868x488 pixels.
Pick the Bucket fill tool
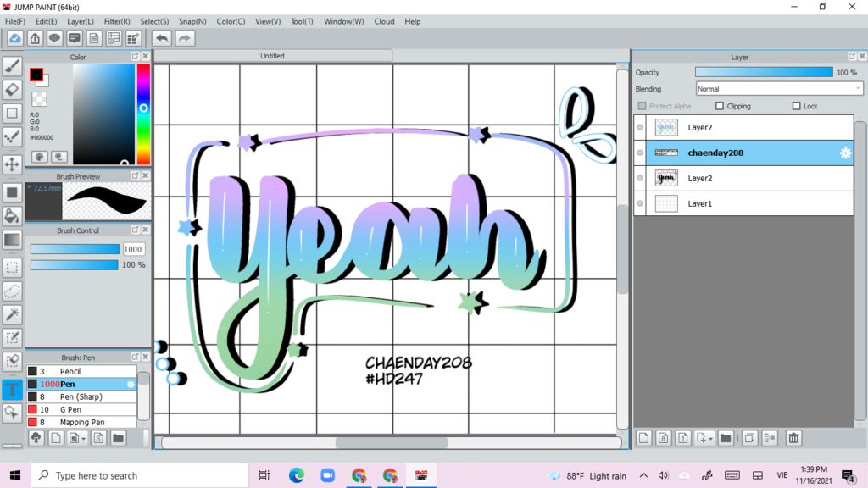(x=12, y=216)
